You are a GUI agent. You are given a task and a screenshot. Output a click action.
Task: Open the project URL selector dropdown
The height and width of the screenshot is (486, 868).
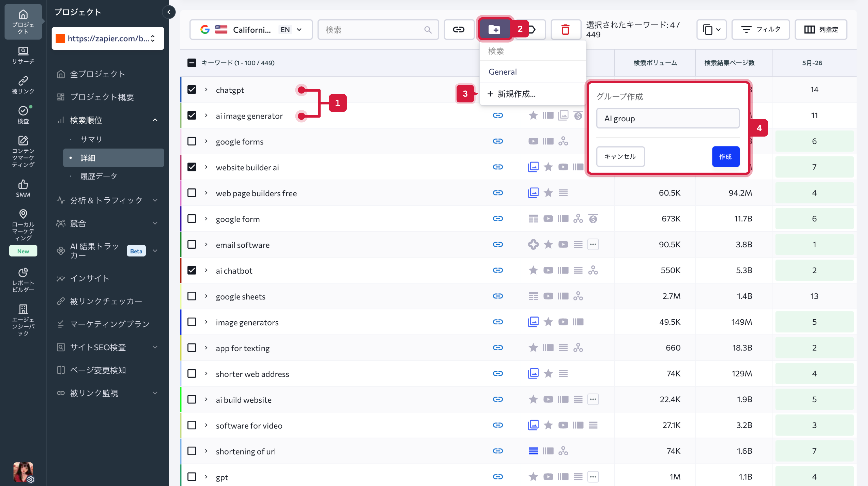tap(108, 38)
